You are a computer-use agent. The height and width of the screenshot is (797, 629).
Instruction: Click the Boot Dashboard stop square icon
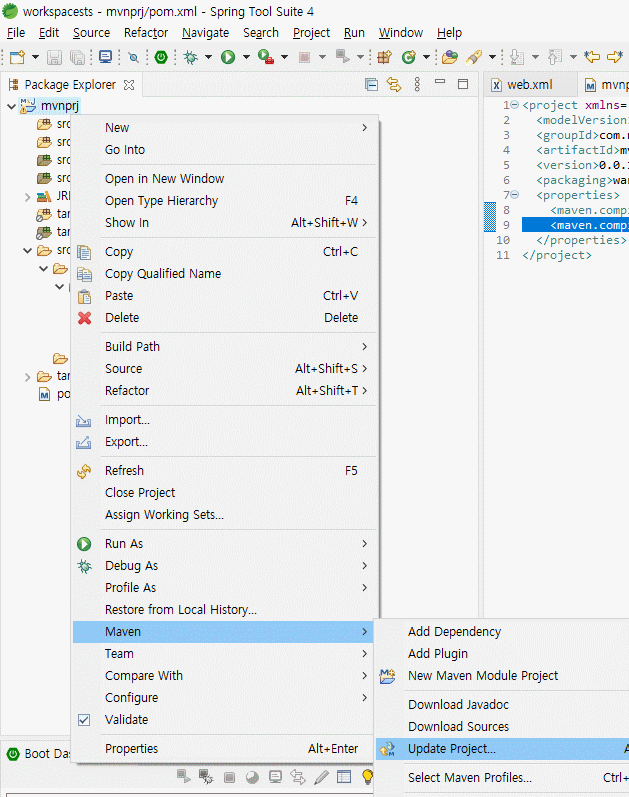pos(229,777)
